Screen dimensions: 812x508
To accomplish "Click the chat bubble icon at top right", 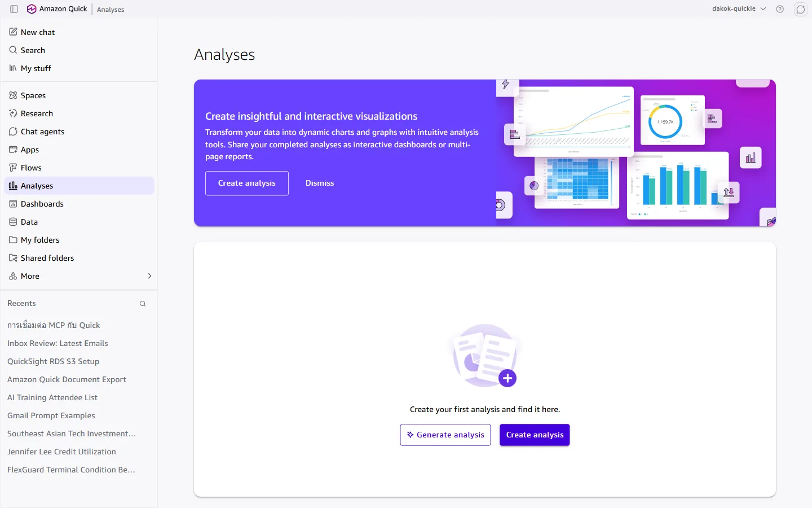I will (x=801, y=9).
